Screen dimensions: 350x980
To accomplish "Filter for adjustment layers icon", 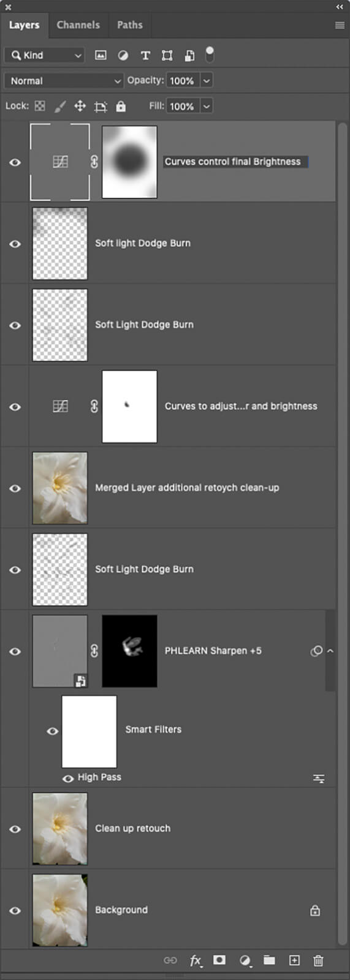I will (123, 55).
